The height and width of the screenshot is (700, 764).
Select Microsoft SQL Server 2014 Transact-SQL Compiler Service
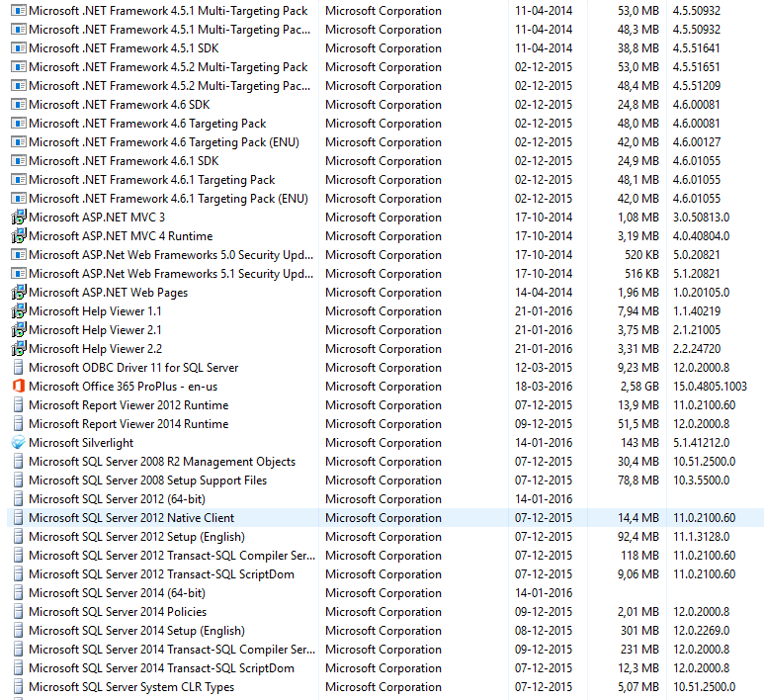coord(172,650)
